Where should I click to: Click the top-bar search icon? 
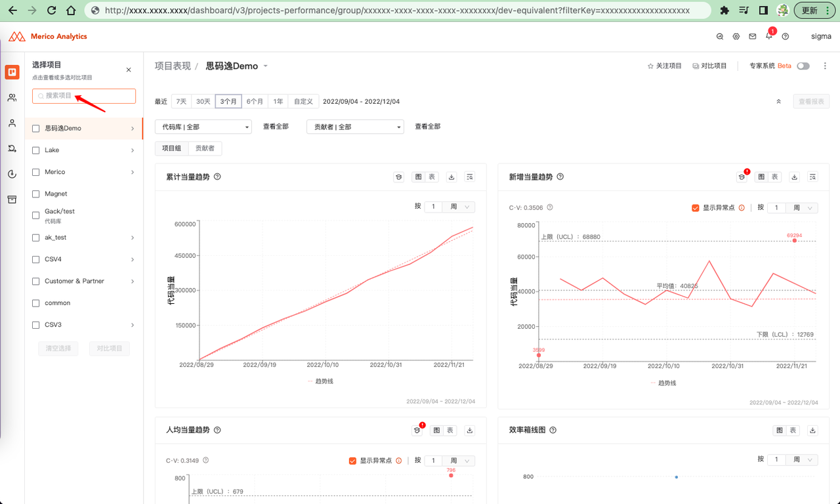pos(720,37)
